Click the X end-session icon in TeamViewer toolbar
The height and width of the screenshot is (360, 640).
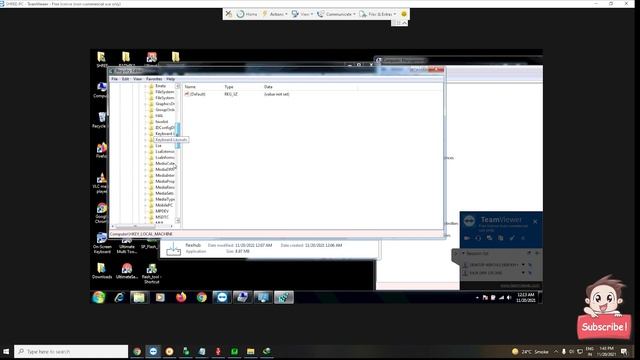pyautogui.click(x=229, y=14)
